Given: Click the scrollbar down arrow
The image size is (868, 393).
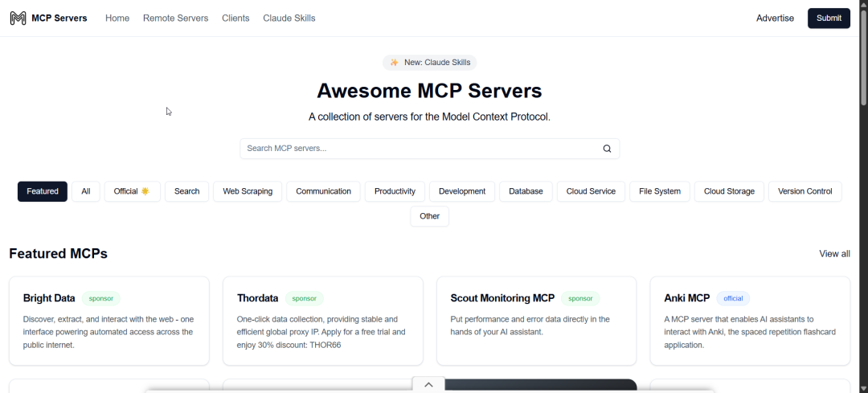Looking at the screenshot, I should point(863,388).
